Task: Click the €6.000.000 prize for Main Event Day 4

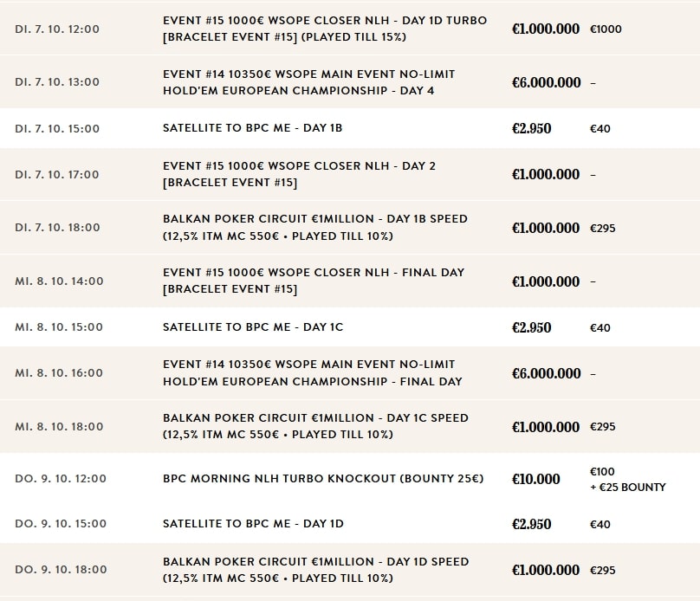Action: (546, 82)
